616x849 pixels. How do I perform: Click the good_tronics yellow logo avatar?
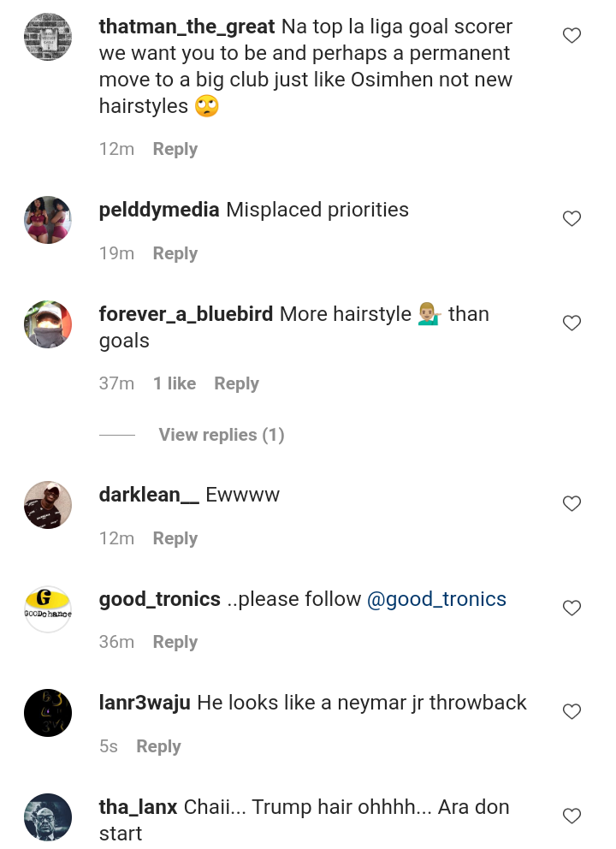(x=48, y=609)
